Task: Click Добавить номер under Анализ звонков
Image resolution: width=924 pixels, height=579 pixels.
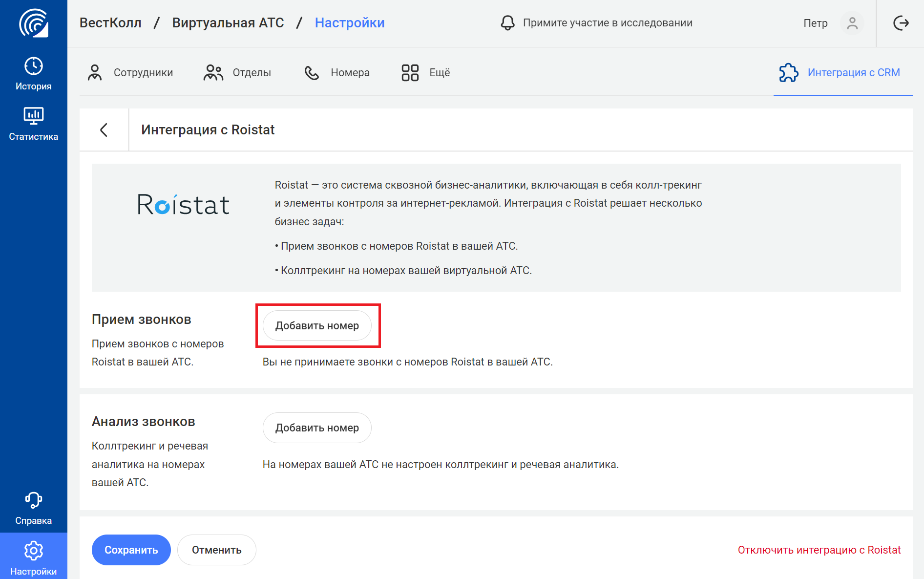Action: click(x=317, y=428)
